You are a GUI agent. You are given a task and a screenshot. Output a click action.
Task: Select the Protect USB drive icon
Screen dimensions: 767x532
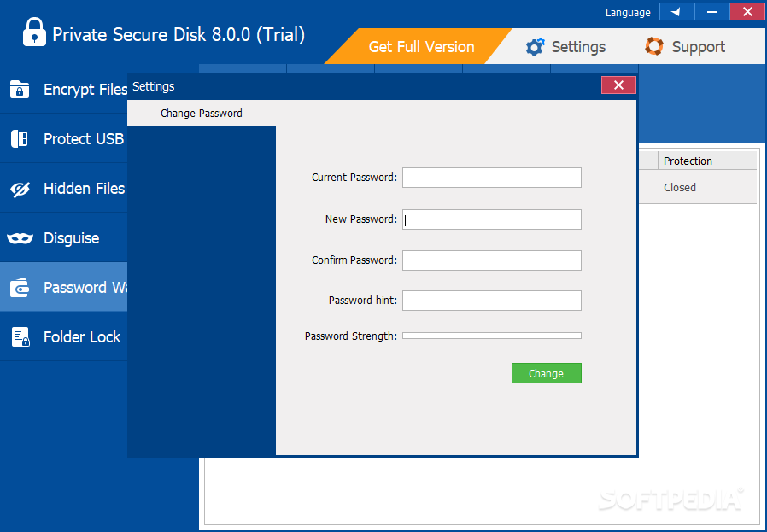click(x=20, y=139)
